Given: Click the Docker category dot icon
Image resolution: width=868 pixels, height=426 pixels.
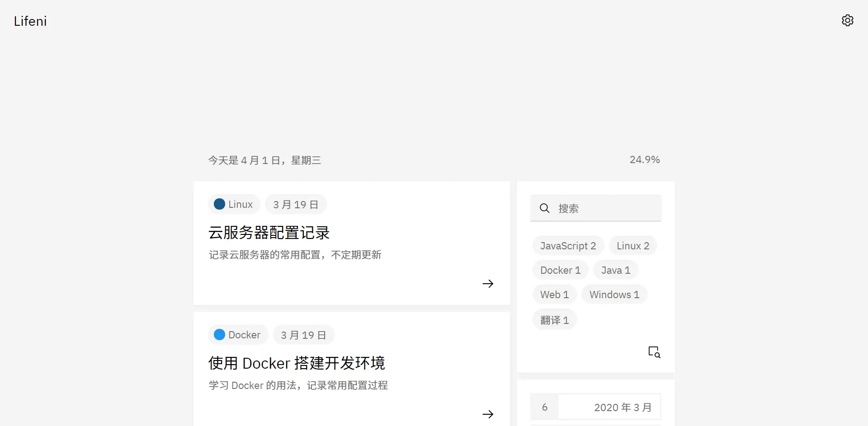Looking at the screenshot, I should tap(219, 334).
